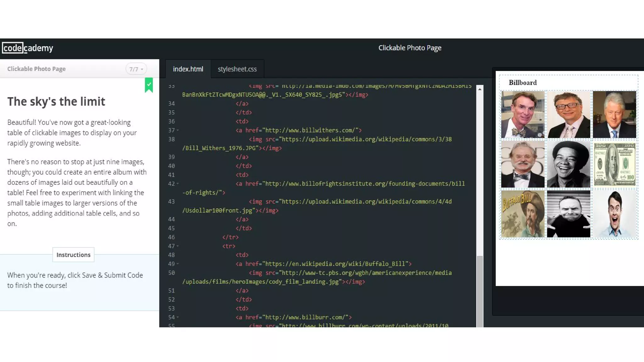Click the man with bow tie thumbnail
The image size is (644, 362).
pyautogui.click(x=523, y=115)
